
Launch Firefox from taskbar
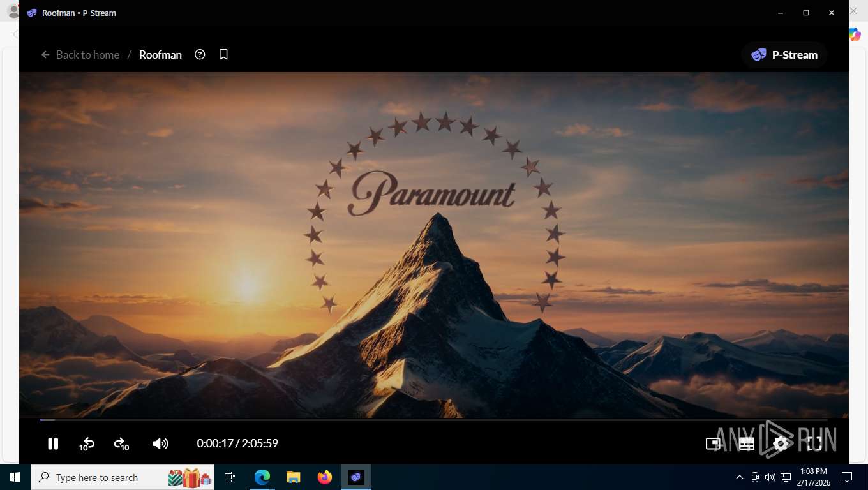coord(325,477)
